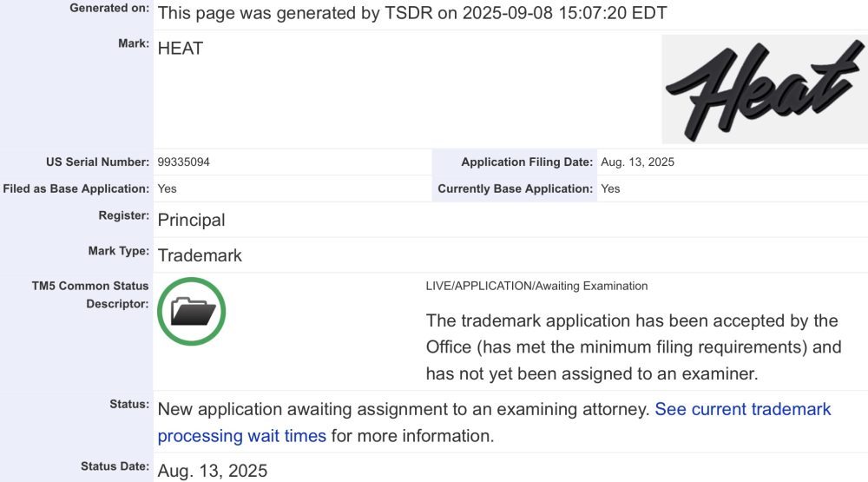Click the Application Filing Date label

[527, 162]
